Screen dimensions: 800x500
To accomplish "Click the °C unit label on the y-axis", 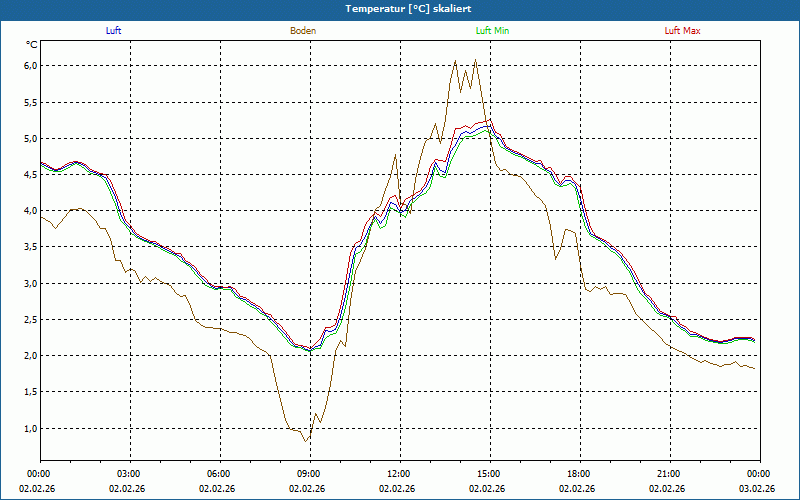I will (x=32, y=45).
